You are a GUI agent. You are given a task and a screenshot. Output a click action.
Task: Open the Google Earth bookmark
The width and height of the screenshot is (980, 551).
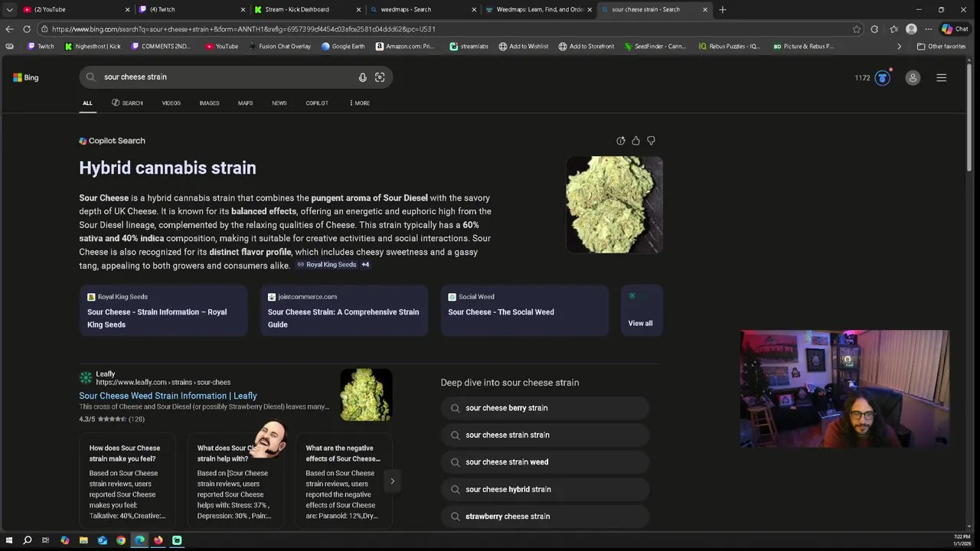pyautogui.click(x=343, y=46)
